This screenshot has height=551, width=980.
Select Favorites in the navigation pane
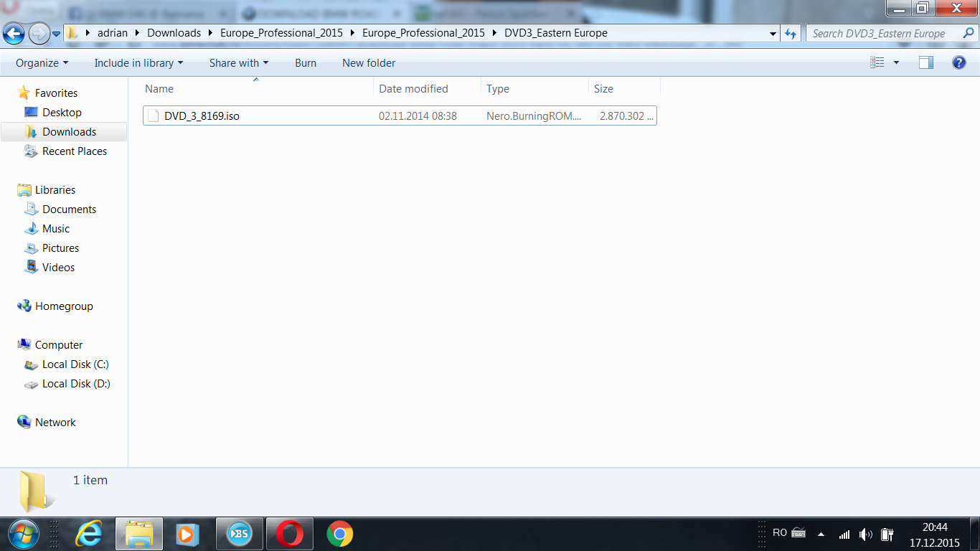point(56,93)
